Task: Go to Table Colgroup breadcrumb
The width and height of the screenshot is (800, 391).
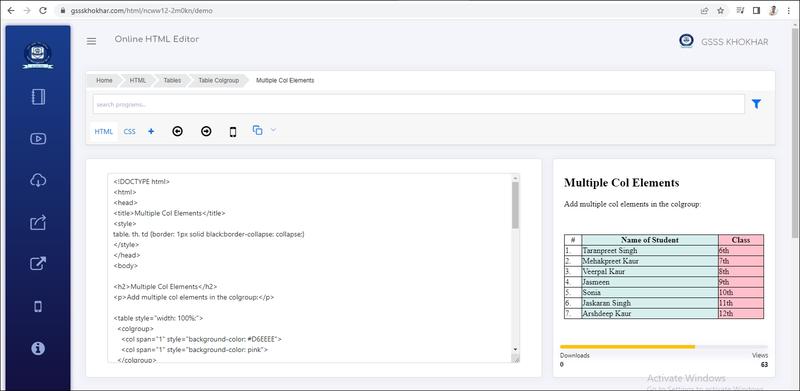Action: tap(218, 81)
